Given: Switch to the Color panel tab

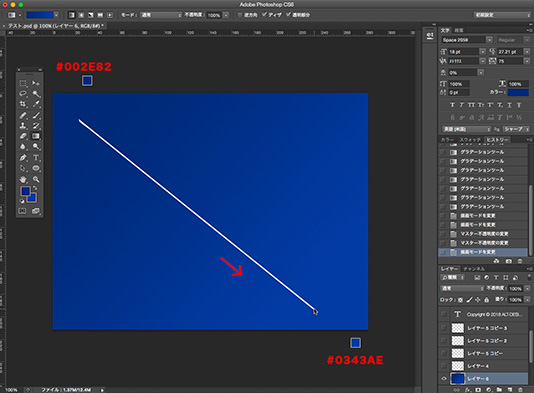Looking at the screenshot, I should 447,140.
